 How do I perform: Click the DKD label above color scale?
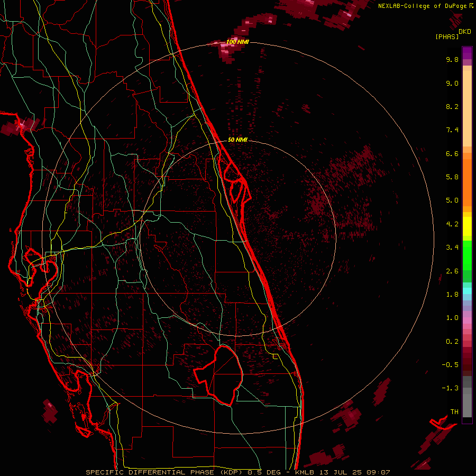pos(465,32)
